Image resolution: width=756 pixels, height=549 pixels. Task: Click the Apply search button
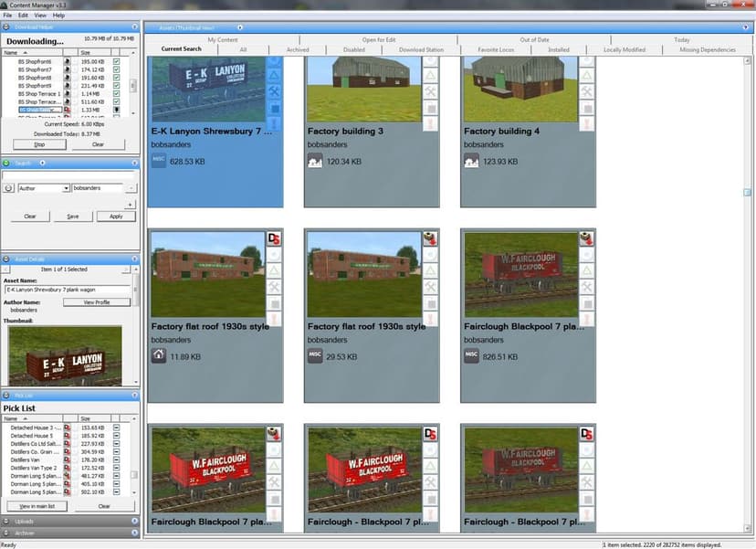point(116,216)
